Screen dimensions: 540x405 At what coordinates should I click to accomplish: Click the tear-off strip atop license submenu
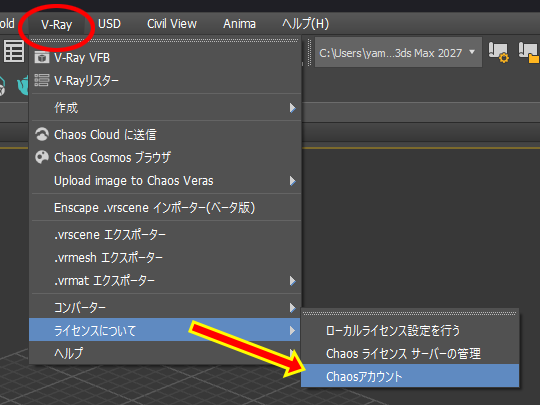click(x=410, y=313)
